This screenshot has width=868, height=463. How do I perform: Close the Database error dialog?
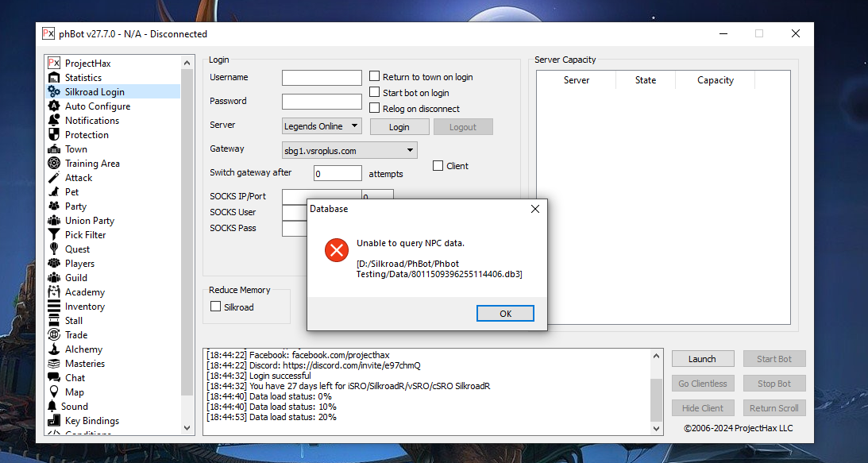[534, 209]
